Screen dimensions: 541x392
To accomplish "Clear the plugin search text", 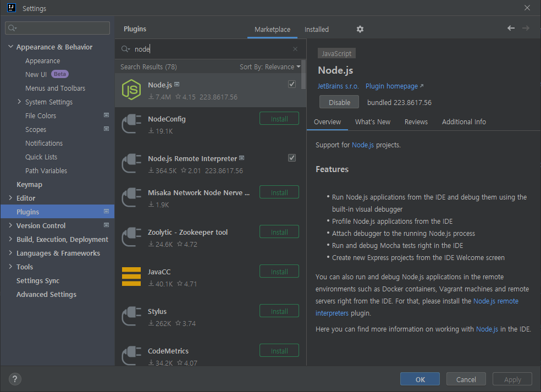I will tap(295, 49).
